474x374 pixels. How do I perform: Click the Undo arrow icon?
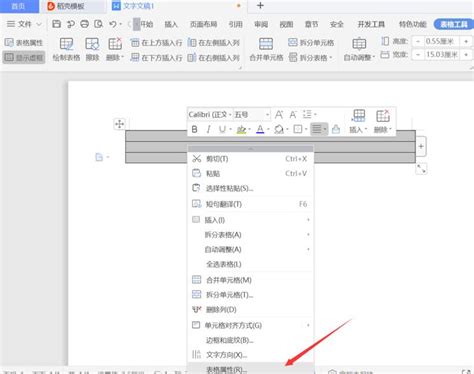[x=113, y=24]
